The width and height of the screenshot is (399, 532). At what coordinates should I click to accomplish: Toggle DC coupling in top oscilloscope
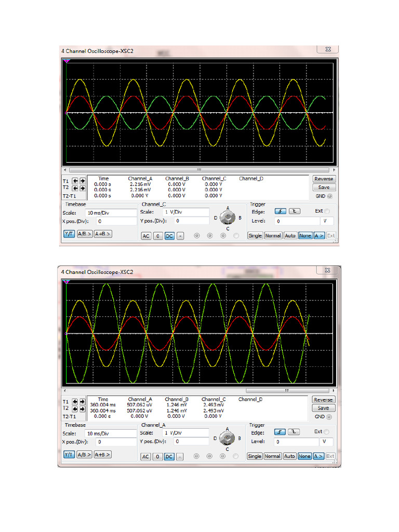[169, 236]
